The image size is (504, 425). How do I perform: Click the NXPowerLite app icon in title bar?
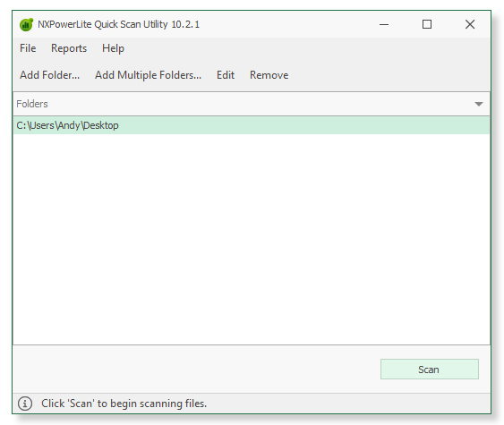[x=26, y=24]
